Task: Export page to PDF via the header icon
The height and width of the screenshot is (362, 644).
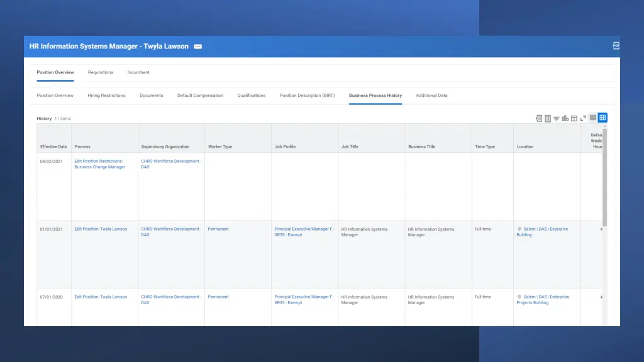Action: click(x=616, y=46)
